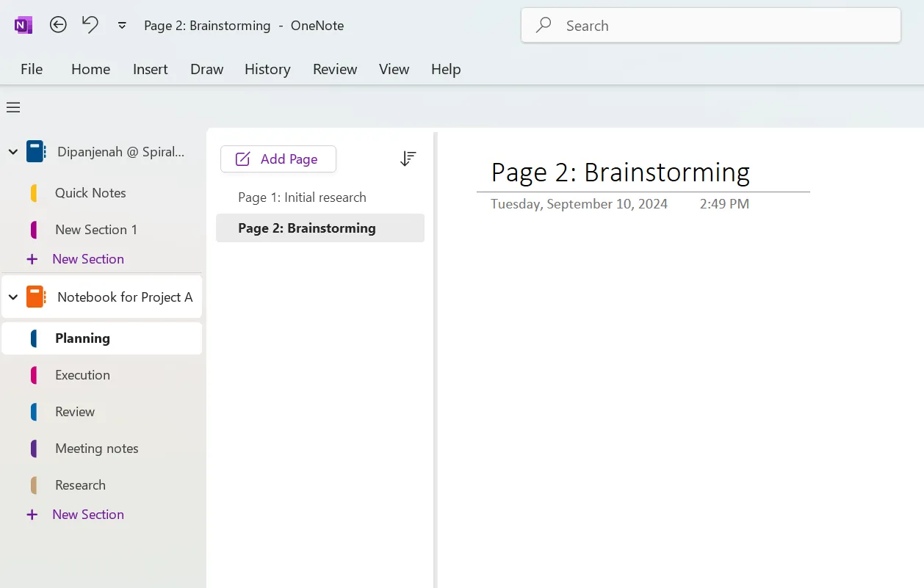Click the blue Review section tab icon

pyautogui.click(x=34, y=412)
